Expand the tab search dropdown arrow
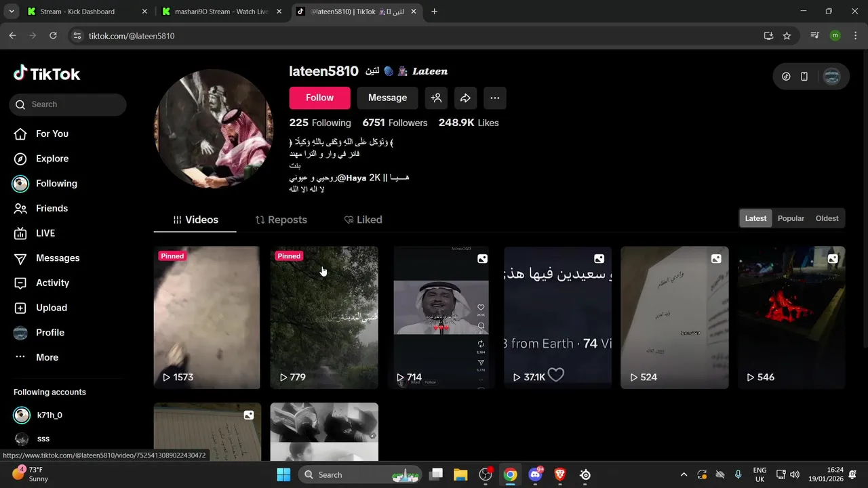Viewport: 868px width, 488px height. [x=11, y=12]
